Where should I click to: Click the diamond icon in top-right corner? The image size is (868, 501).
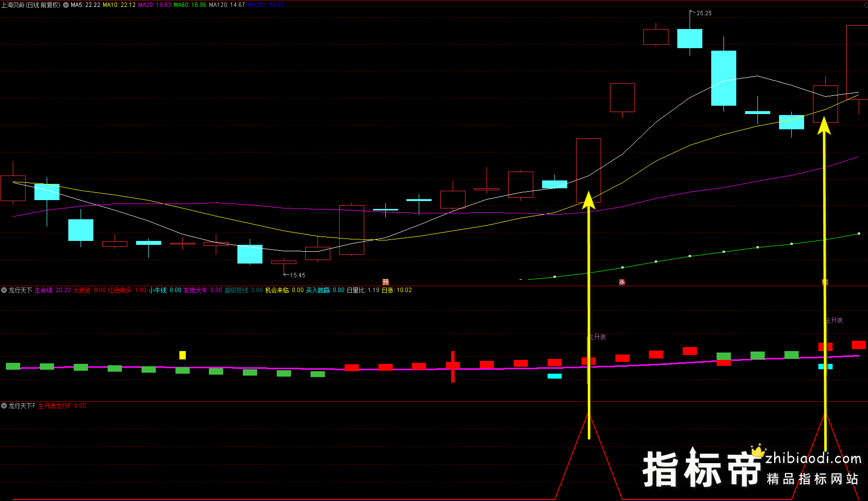pos(865,5)
